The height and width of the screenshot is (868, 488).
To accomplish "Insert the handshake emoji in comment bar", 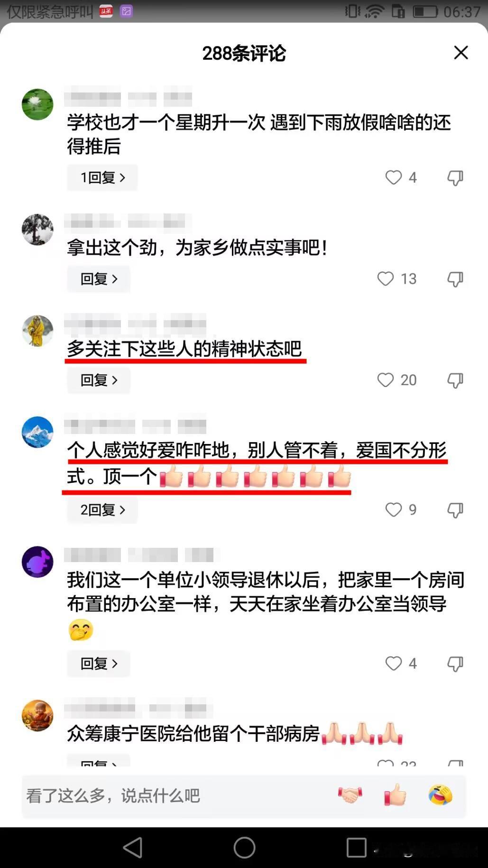I will (350, 795).
